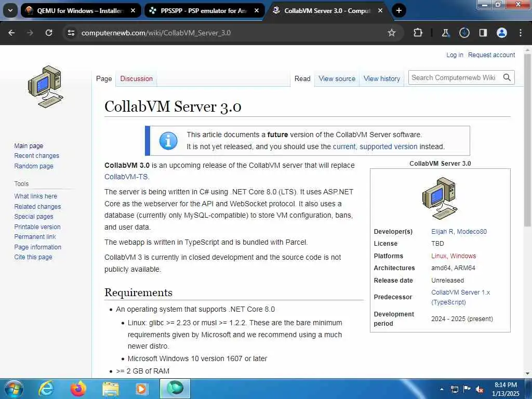The width and height of the screenshot is (532, 399).
Task: Click the Computernewb wiki logo
Action: tap(46, 87)
